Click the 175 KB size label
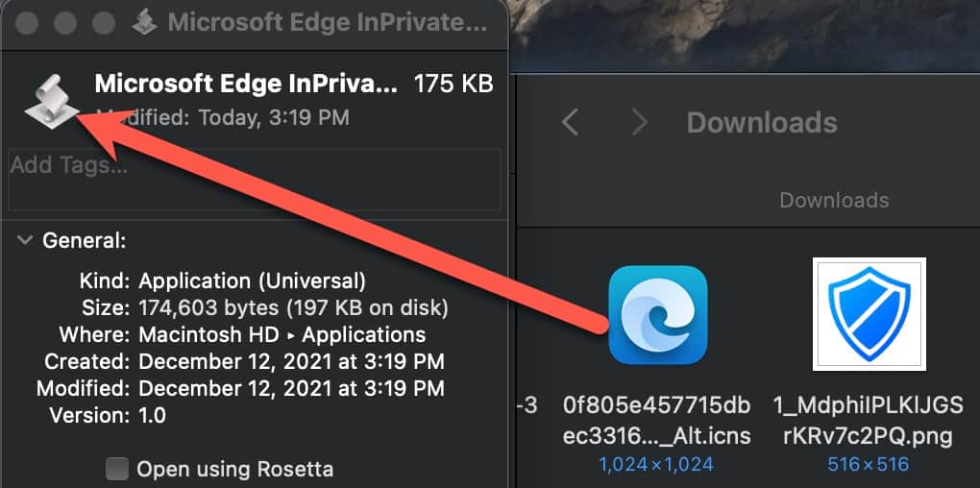 tap(453, 84)
